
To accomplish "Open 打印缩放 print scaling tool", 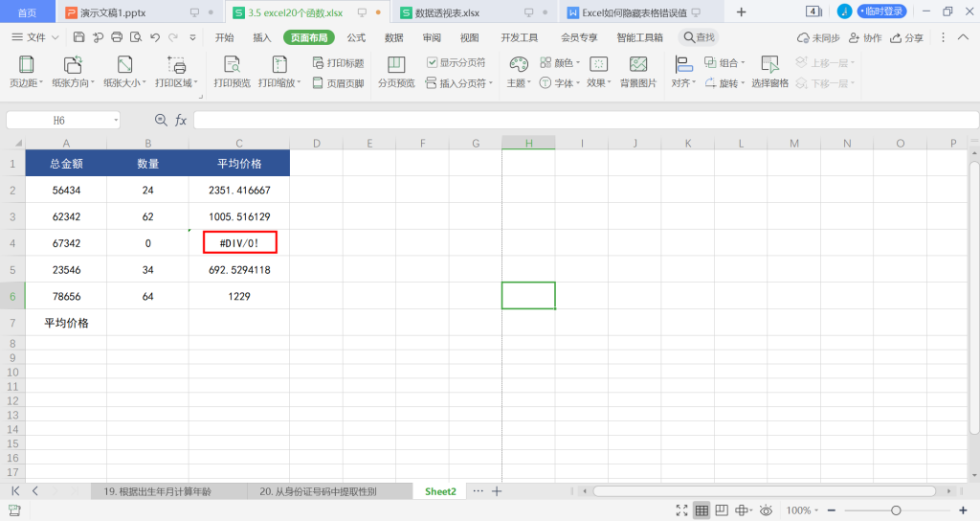I will click(279, 72).
